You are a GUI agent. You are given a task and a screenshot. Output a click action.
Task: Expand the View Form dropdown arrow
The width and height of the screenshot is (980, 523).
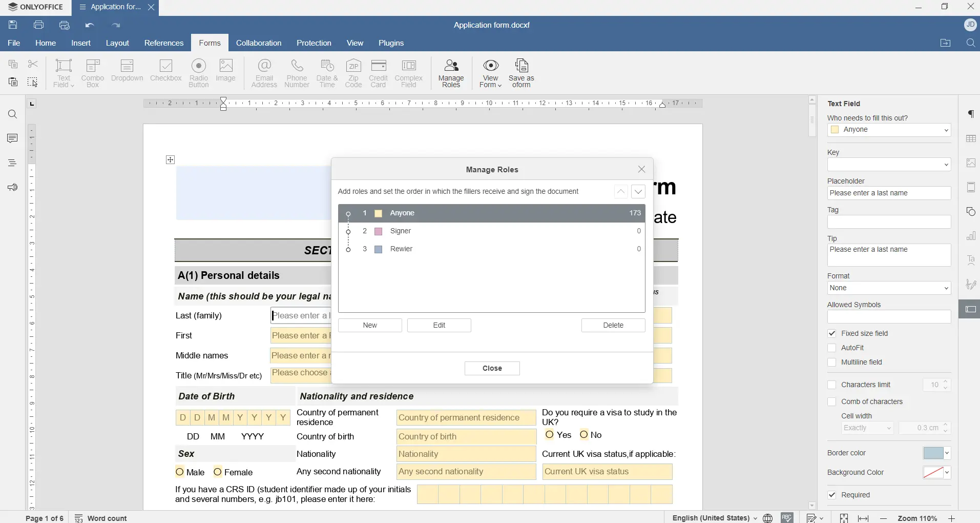pos(499,85)
